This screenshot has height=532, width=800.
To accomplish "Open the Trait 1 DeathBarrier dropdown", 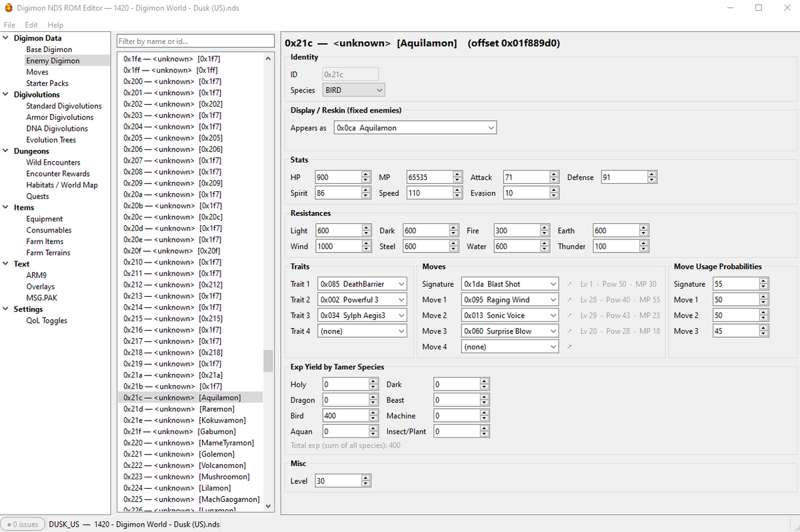I will [x=362, y=284].
